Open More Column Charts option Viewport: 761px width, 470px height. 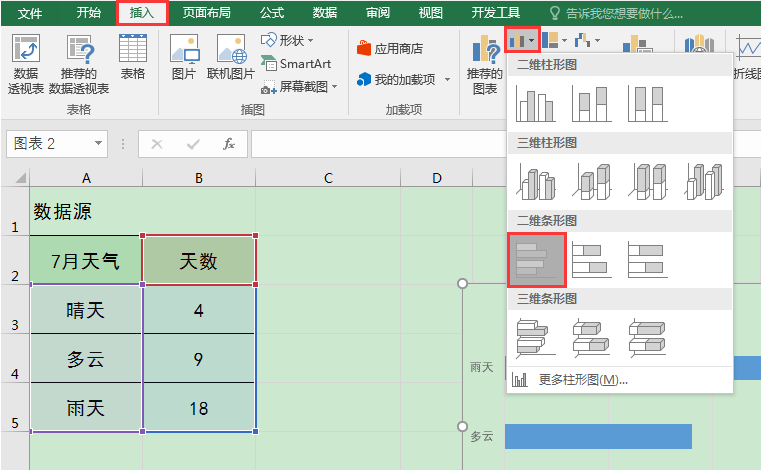(x=620, y=380)
